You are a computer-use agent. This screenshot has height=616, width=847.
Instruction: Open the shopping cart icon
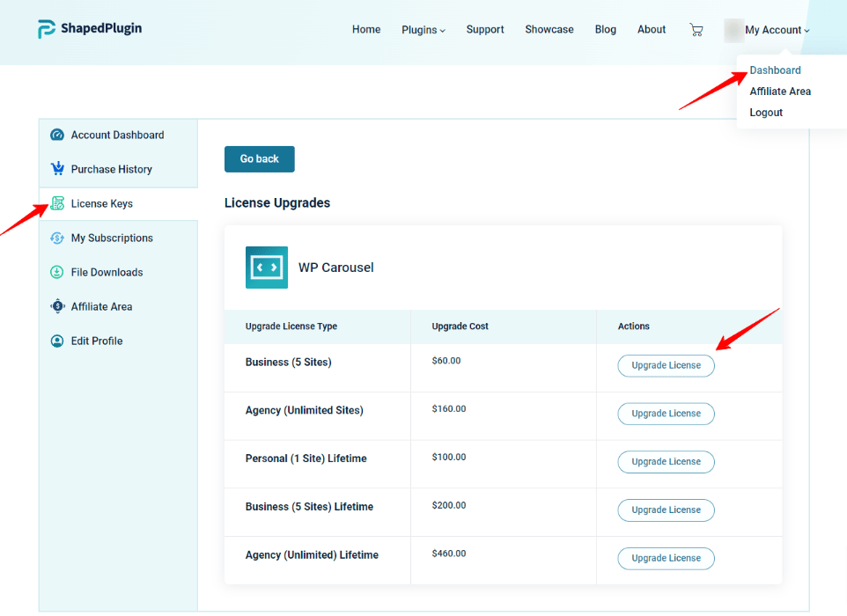(696, 30)
